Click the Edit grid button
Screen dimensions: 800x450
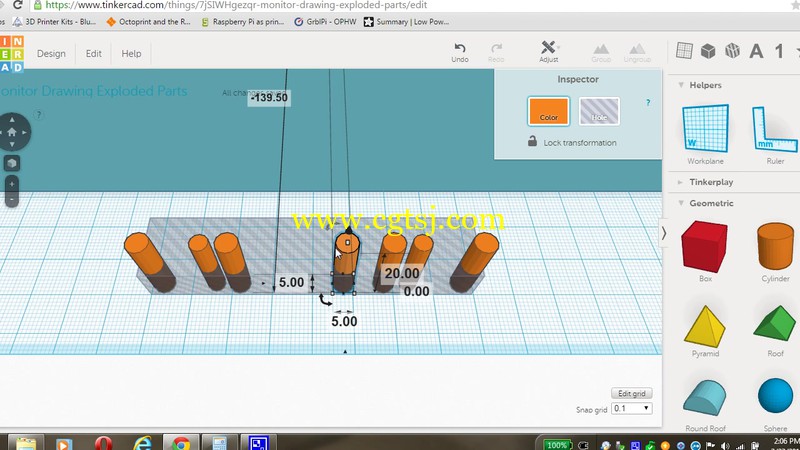pyautogui.click(x=632, y=393)
